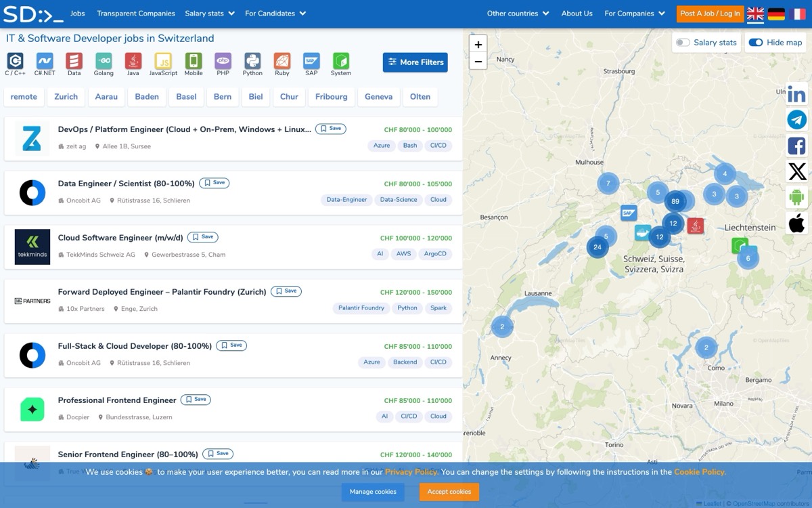Go to the About Us page
812x508 pixels.
click(577, 14)
